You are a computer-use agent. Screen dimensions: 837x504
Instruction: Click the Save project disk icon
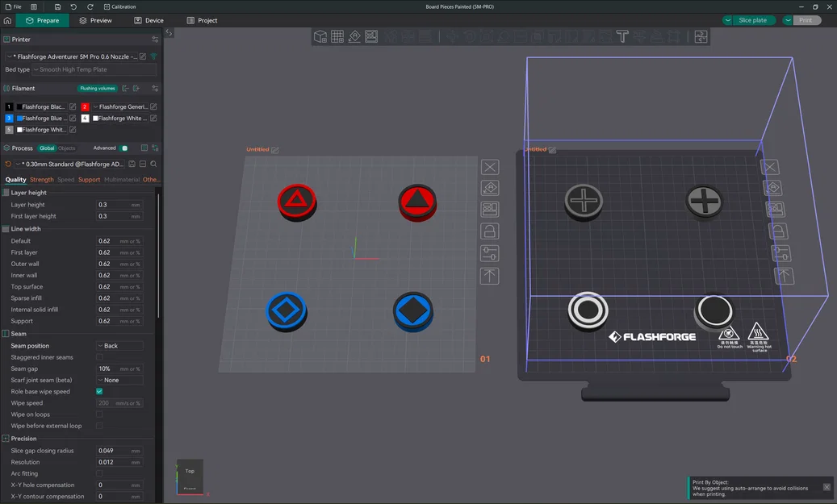point(57,7)
